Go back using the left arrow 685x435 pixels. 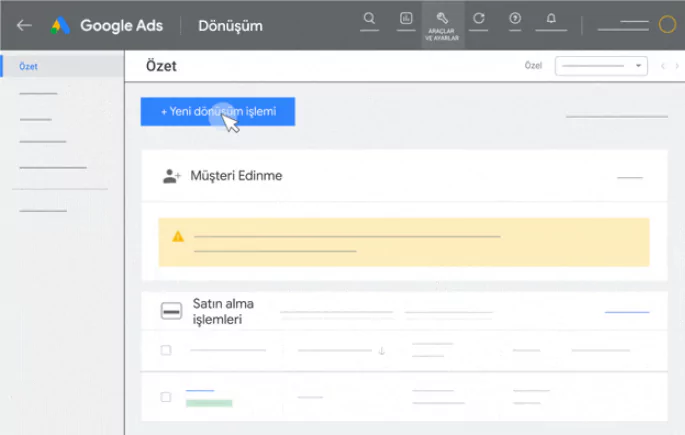(x=24, y=25)
